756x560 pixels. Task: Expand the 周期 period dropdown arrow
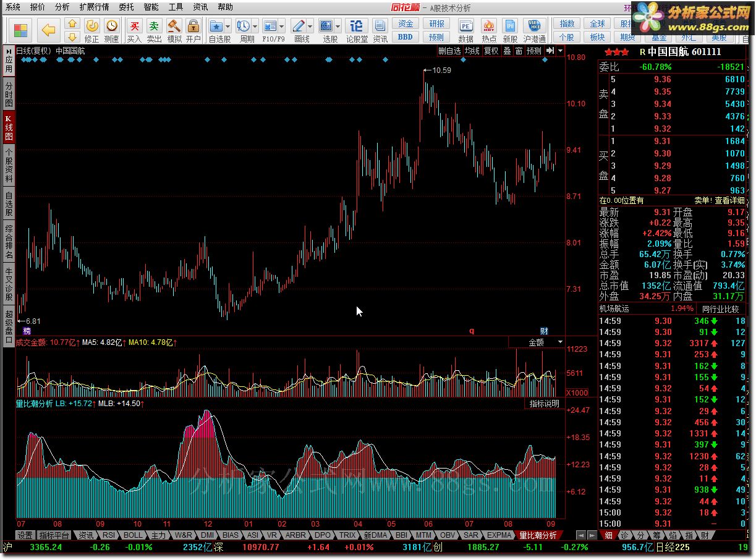click(255, 27)
